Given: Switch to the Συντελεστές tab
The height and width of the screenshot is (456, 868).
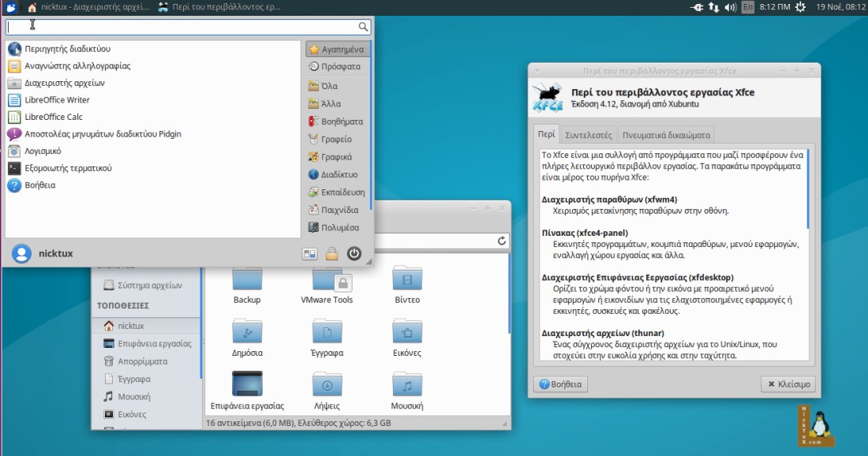Looking at the screenshot, I should pyautogui.click(x=589, y=134).
